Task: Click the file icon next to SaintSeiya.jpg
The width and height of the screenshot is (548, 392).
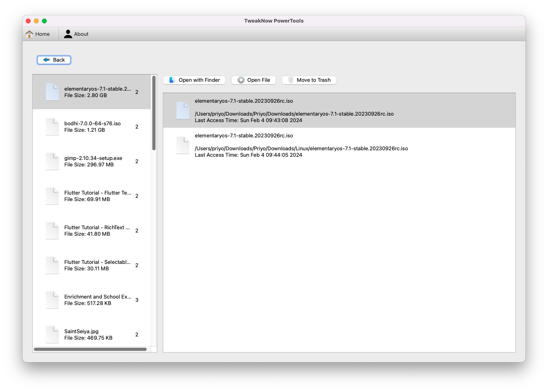Action: click(52, 334)
